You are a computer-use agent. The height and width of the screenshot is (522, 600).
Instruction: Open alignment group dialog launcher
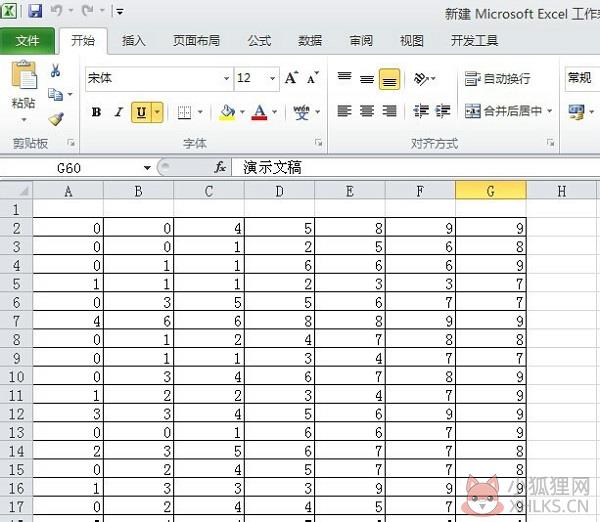(551, 143)
